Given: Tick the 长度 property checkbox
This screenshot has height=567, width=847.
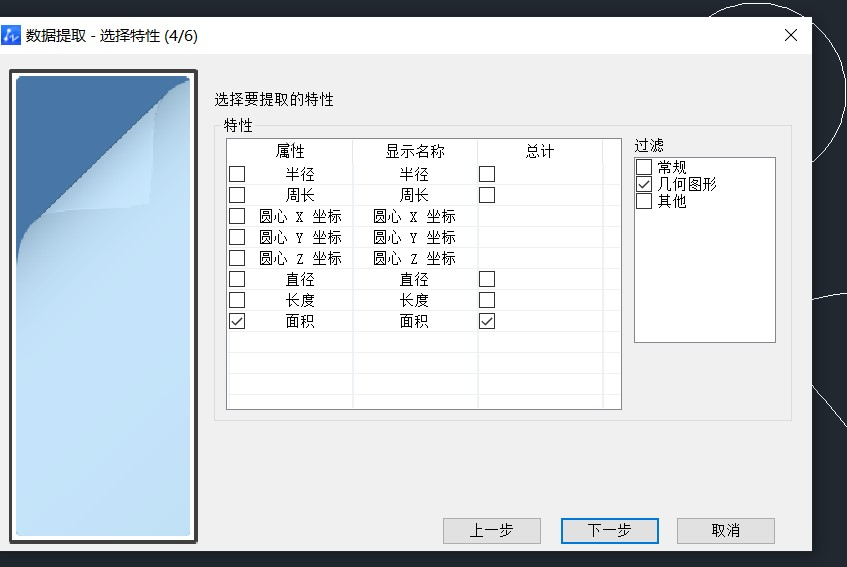Looking at the screenshot, I should [x=237, y=300].
